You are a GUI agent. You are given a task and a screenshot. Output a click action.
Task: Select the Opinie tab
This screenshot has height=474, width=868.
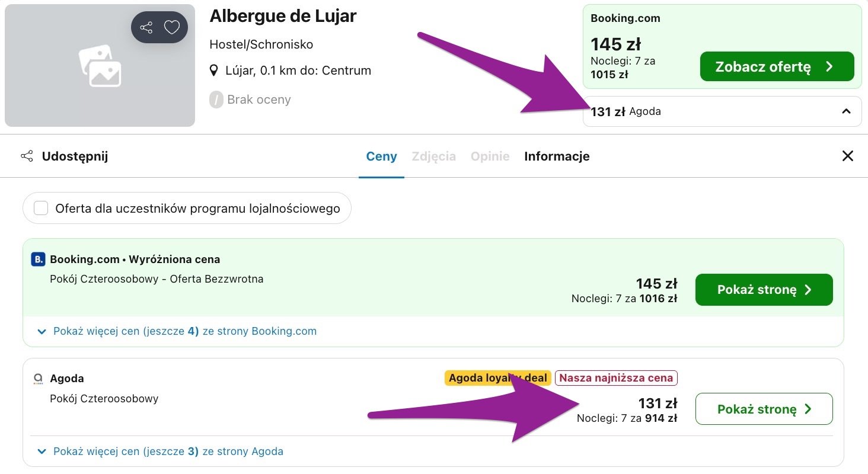click(490, 156)
